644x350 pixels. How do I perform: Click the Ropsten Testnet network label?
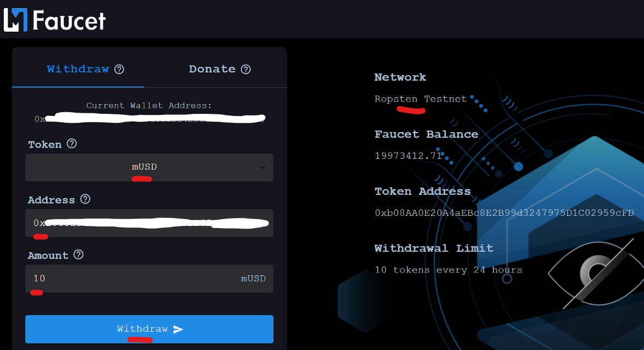tap(421, 99)
